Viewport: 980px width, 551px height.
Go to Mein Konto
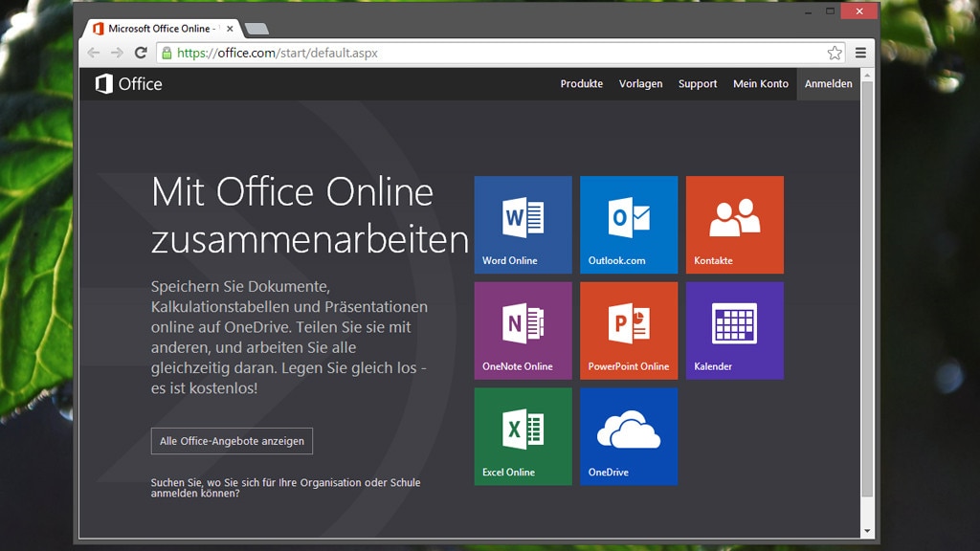tap(761, 84)
